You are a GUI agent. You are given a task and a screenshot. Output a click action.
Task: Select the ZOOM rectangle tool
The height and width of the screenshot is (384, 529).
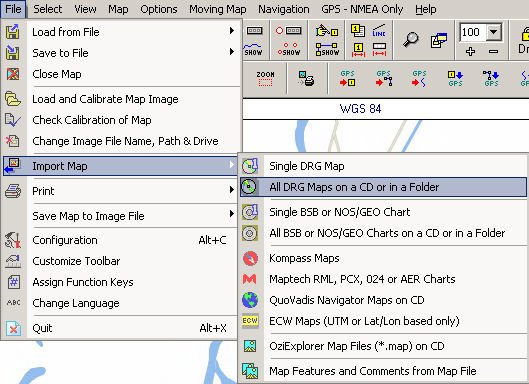point(266,79)
